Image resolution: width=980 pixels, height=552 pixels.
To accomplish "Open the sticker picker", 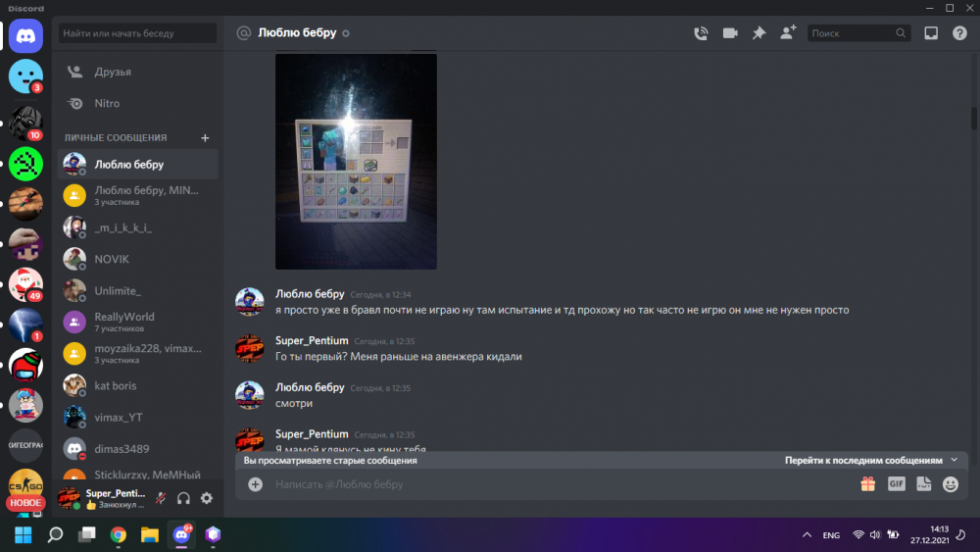I will click(924, 484).
